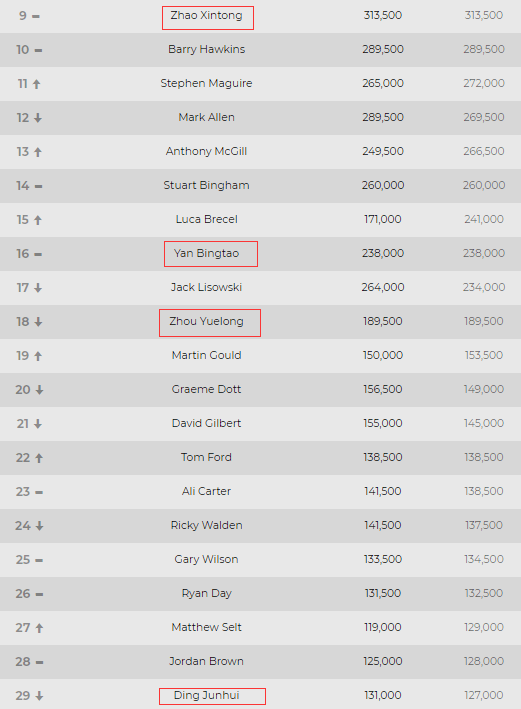Select the Matthew Selt row name
521x709 pixels.
206,627
